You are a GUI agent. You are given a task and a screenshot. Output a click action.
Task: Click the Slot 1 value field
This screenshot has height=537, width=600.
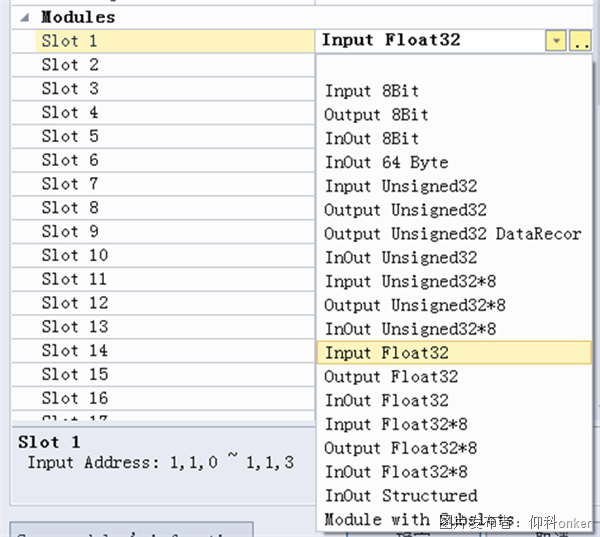pos(430,41)
